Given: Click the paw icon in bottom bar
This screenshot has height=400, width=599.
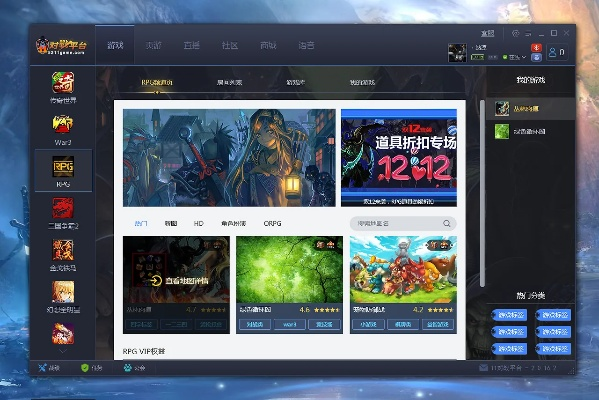Looking at the screenshot, I should [128, 368].
